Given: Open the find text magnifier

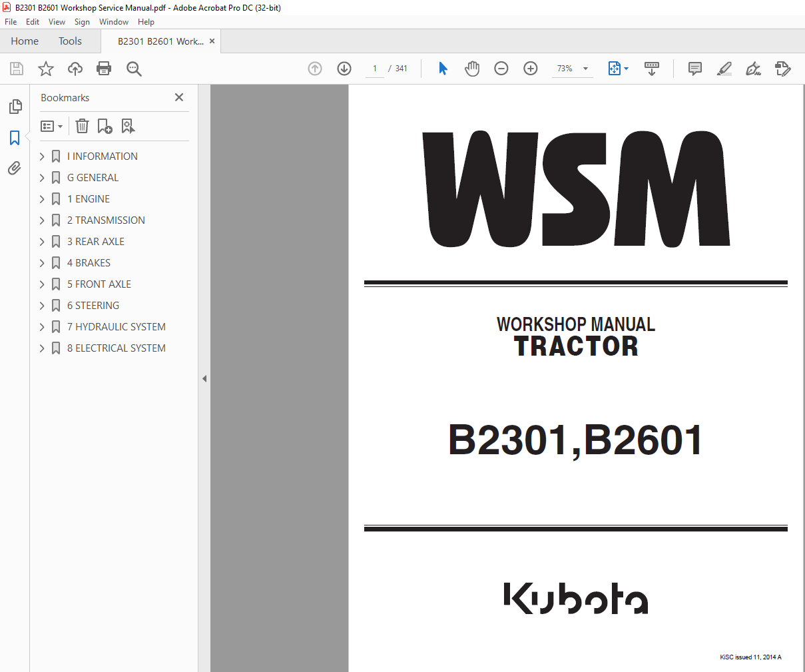Looking at the screenshot, I should click(134, 69).
